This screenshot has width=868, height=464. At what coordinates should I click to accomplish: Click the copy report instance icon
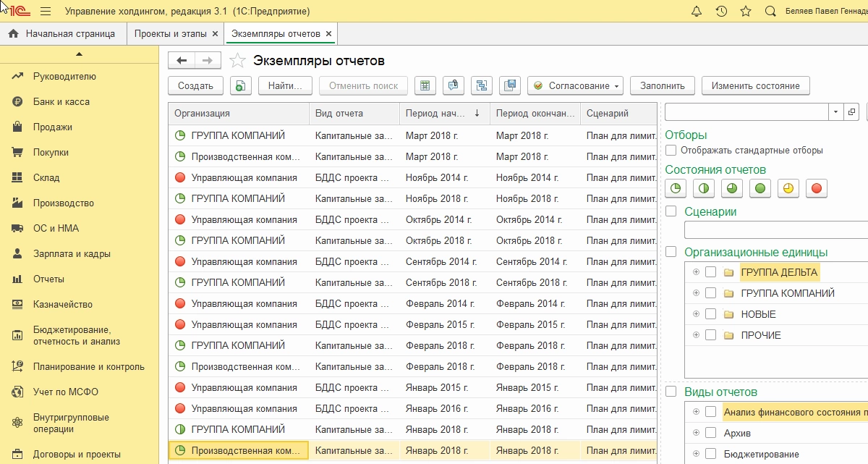[241, 85]
